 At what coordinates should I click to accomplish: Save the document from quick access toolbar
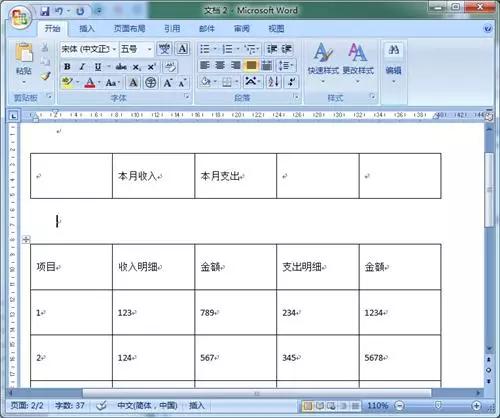45,11
